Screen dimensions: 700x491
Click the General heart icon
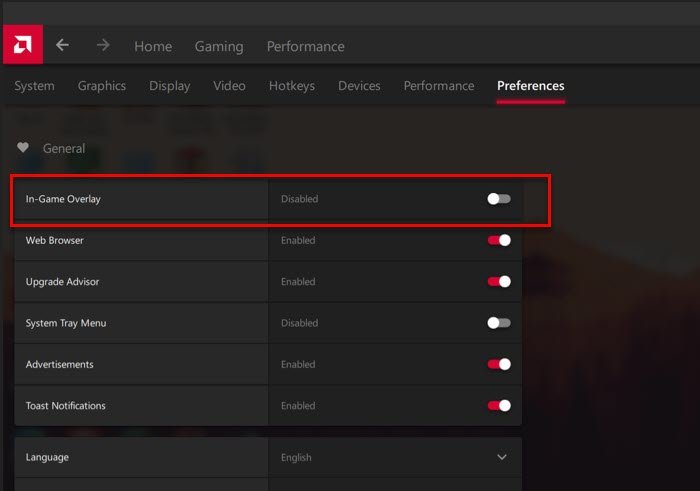tap(23, 148)
